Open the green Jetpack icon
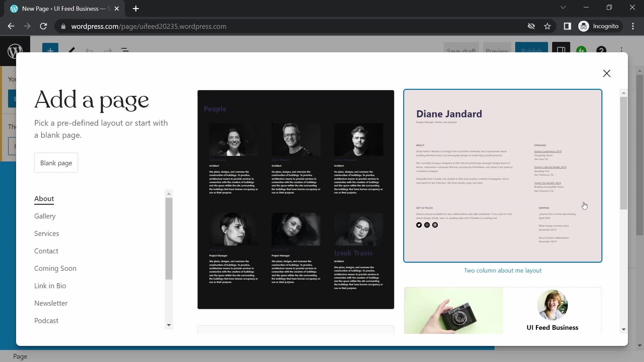Screen dimensions: 644x362 pyautogui.click(x=582, y=50)
